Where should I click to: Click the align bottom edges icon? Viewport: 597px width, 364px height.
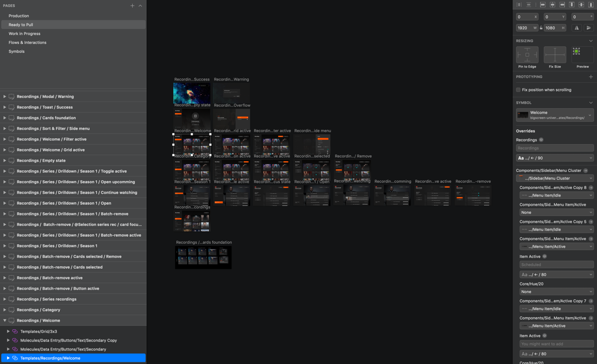tap(591, 5)
